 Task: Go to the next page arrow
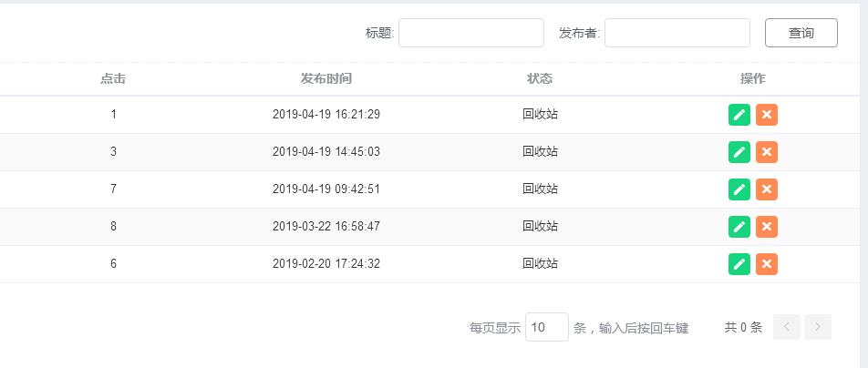coord(818,327)
